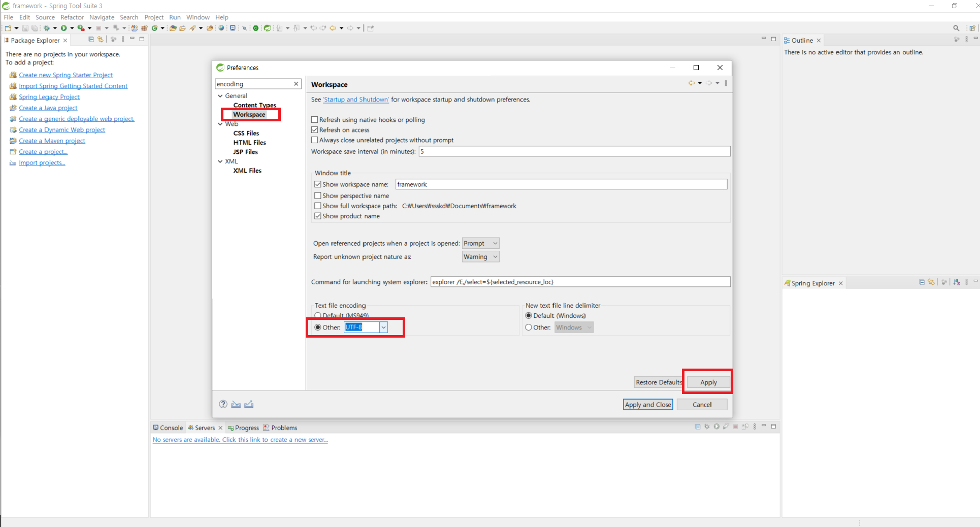Click the Boot Dashboard green power icon

(x=255, y=28)
